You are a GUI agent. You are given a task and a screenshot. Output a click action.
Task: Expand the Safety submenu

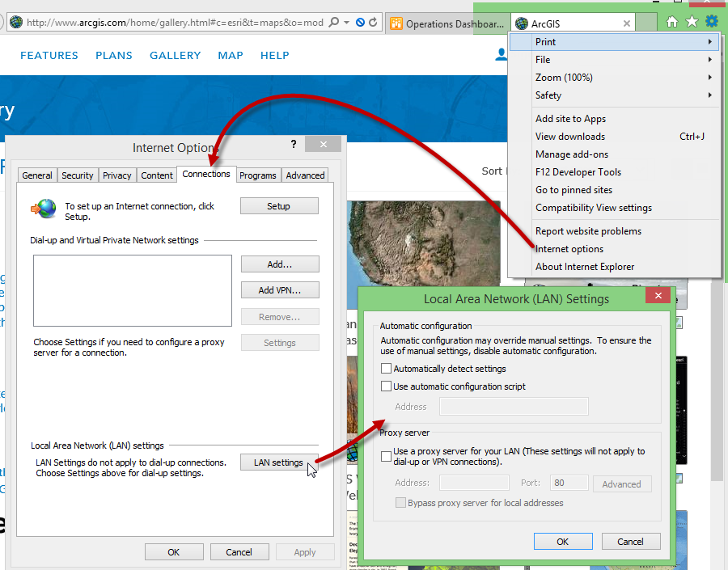(710, 95)
